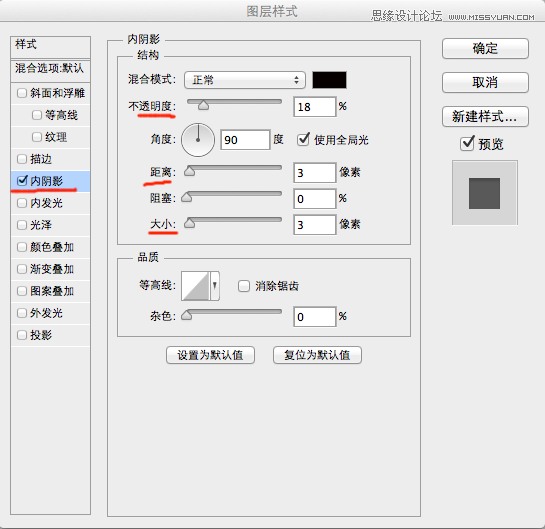The image size is (545, 529).
Task: Click the 距离 field showing 3
Action: (x=315, y=172)
